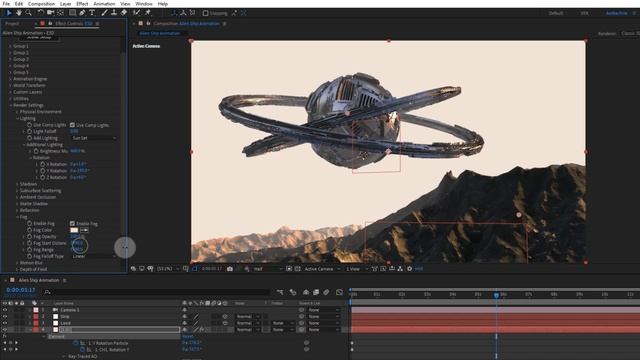Toggle the transparency grid icon in viewer
The width and height of the screenshot is (640, 360).
point(298,269)
